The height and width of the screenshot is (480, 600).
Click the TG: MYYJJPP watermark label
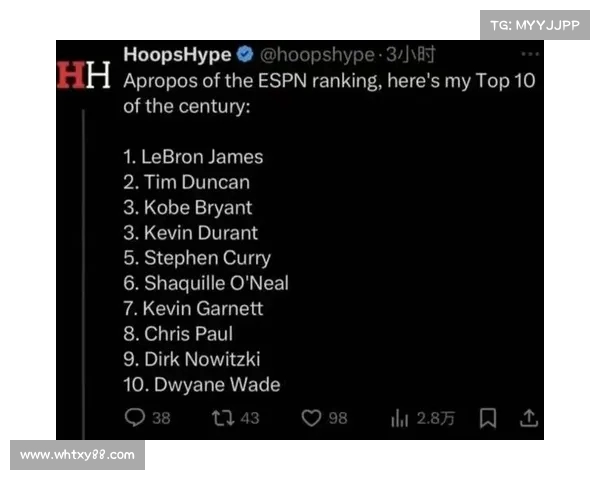[x=534, y=25]
